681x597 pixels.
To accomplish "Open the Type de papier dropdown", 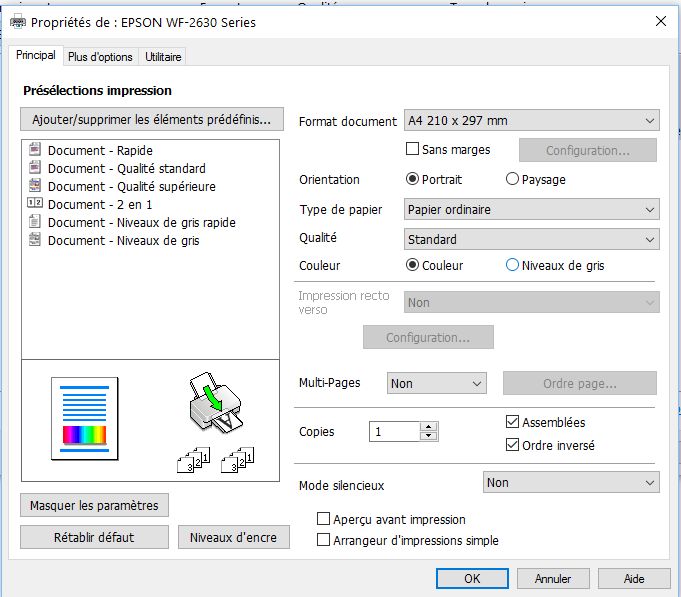I will point(532,209).
